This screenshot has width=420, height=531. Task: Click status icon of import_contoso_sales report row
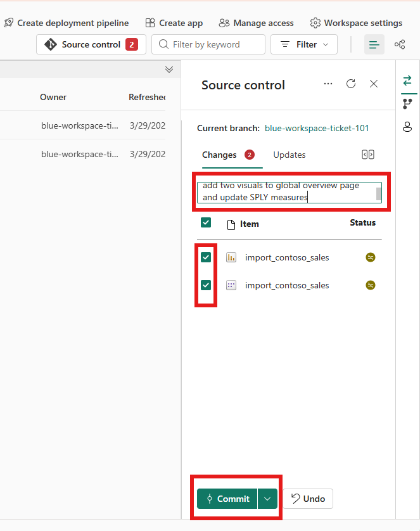point(371,257)
